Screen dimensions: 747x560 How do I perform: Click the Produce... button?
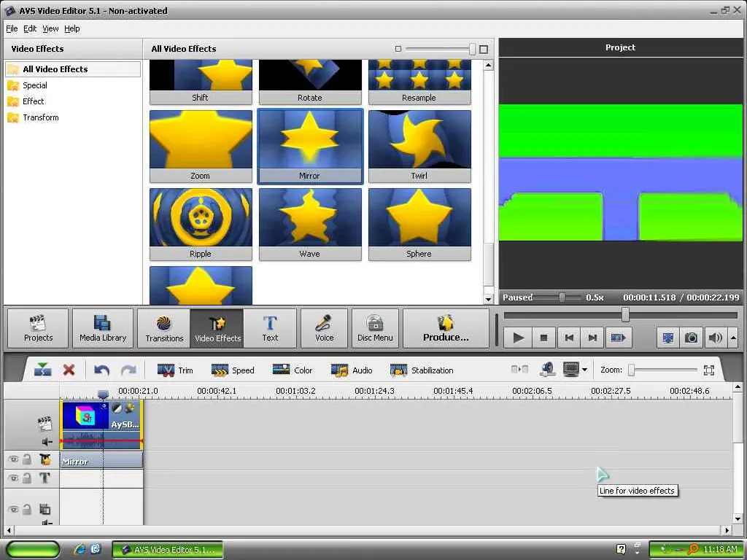[446, 328]
